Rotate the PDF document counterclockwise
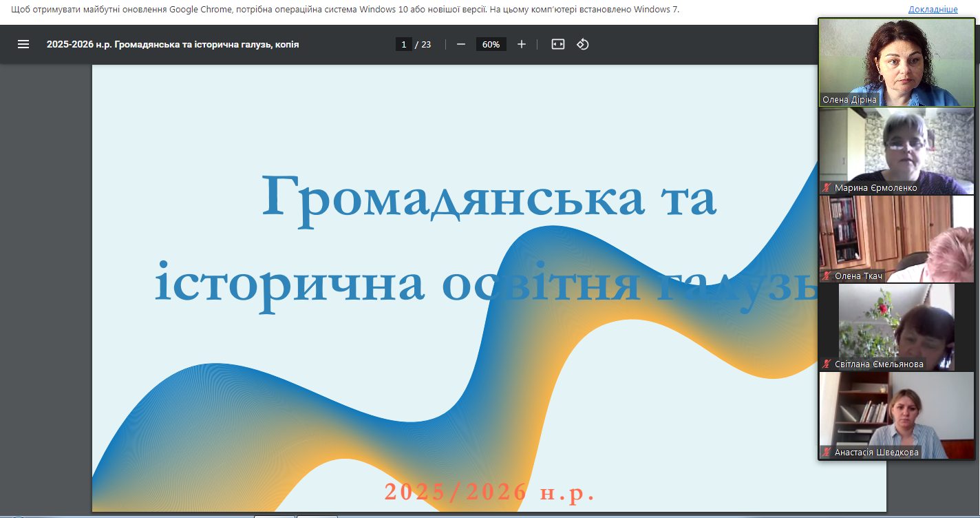Image resolution: width=980 pixels, height=518 pixels. point(583,44)
